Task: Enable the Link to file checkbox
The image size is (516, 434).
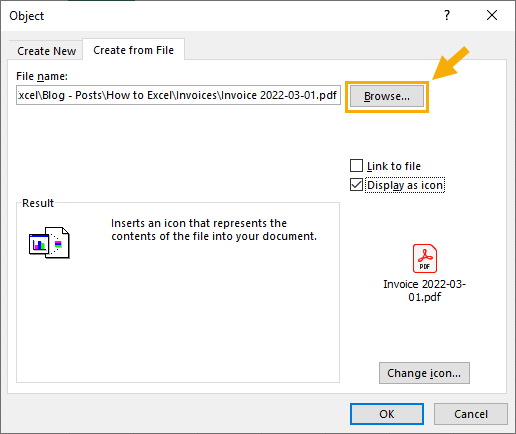Action: pos(356,166)
